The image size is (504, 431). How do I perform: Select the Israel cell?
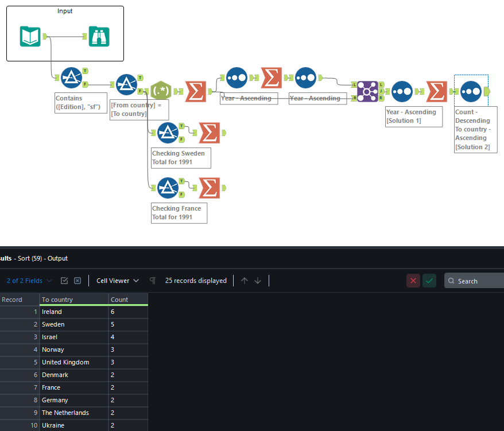tap(74, 337)
